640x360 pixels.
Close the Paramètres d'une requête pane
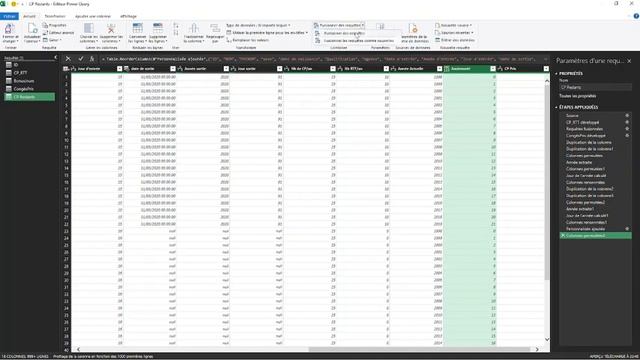click(629, 61)
